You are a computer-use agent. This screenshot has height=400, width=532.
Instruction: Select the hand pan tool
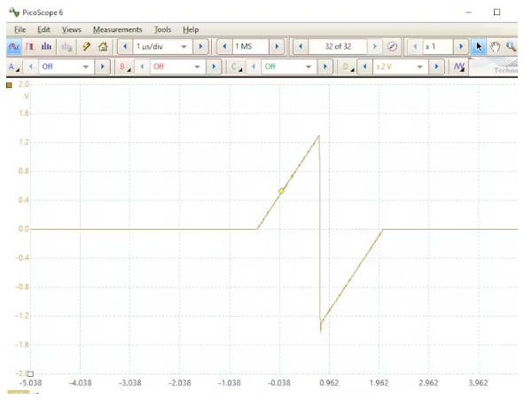click(x=496, y=46)
